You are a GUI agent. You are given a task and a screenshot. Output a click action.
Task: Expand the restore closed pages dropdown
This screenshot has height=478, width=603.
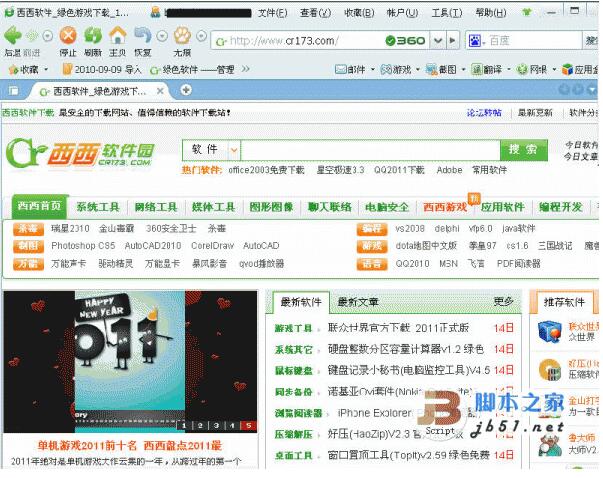[x=162, y=36]
